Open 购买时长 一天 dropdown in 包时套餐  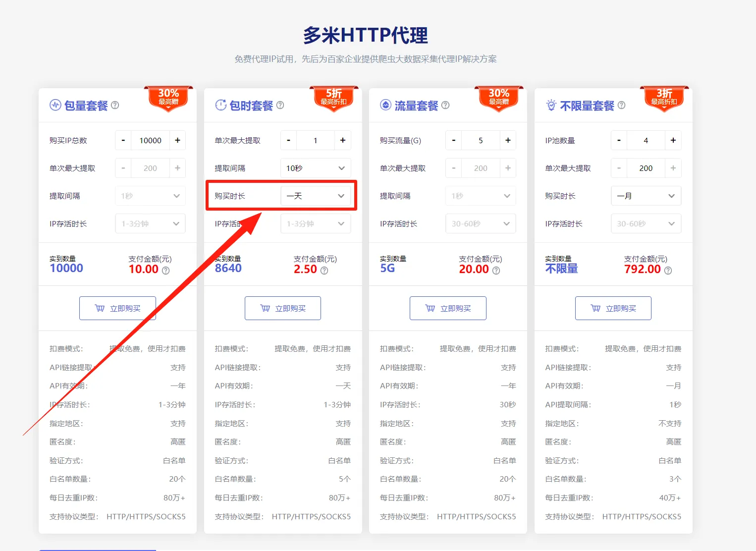pyautogui.click(x=316, y=196)
